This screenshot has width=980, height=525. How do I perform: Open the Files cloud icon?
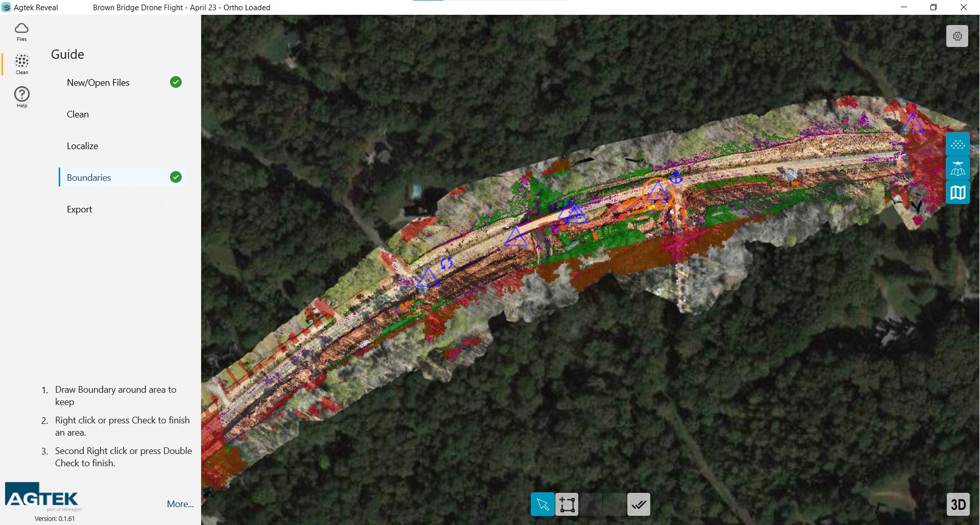pos(21,31)
